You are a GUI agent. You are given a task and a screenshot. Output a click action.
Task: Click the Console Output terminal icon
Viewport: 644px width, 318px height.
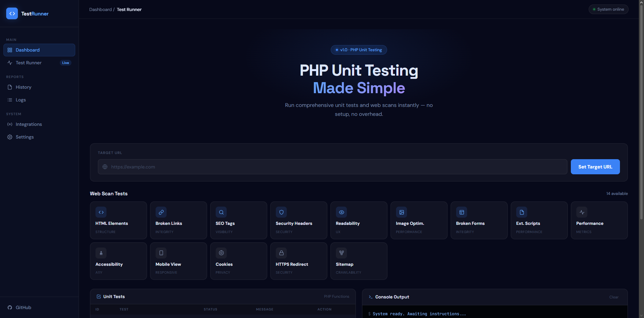point(371,297)
